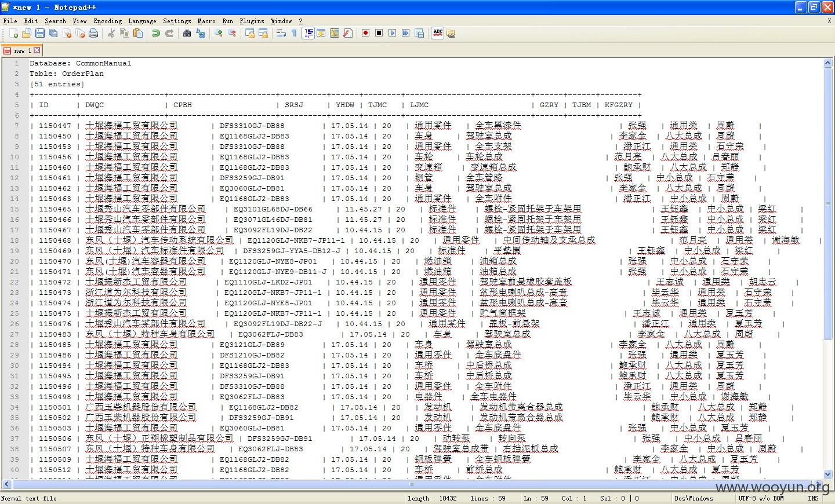Screen dimensions: 835x504
Task: Click ID value 1150512
Action: tap(55, 470)
